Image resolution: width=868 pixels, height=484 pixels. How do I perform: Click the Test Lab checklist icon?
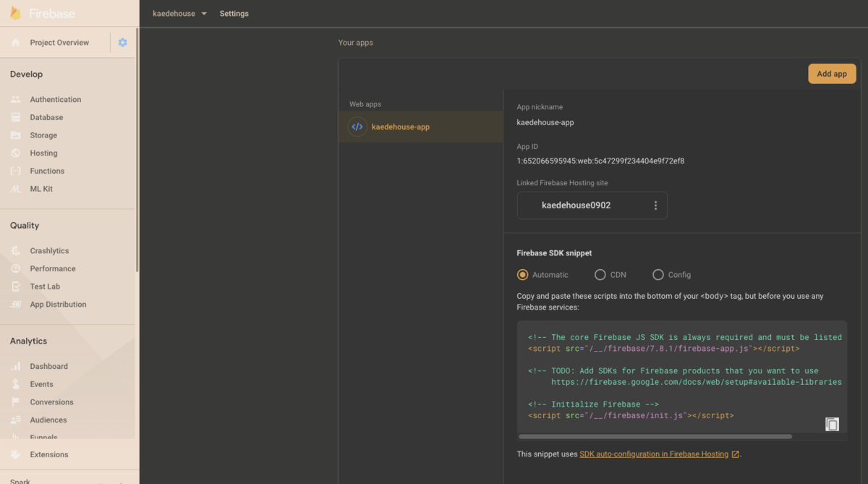pos(16,286)
